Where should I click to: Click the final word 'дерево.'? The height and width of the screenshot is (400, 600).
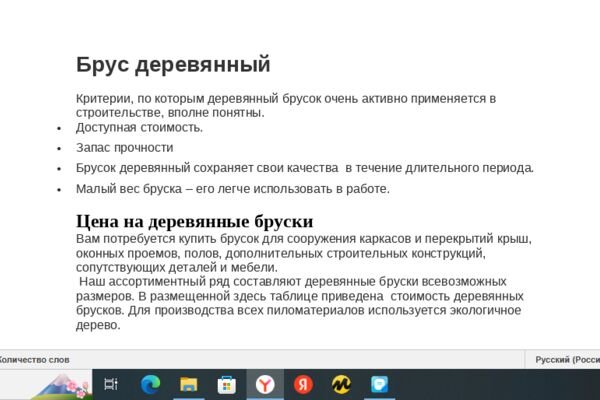click(x=98, y=325)
